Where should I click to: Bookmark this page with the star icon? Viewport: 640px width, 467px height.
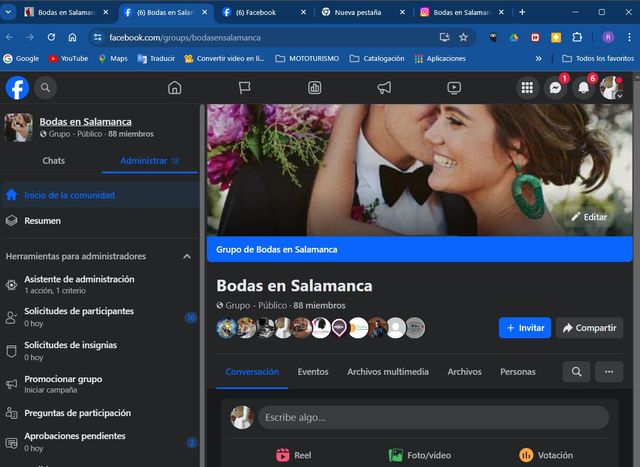(x=463, y=37)
